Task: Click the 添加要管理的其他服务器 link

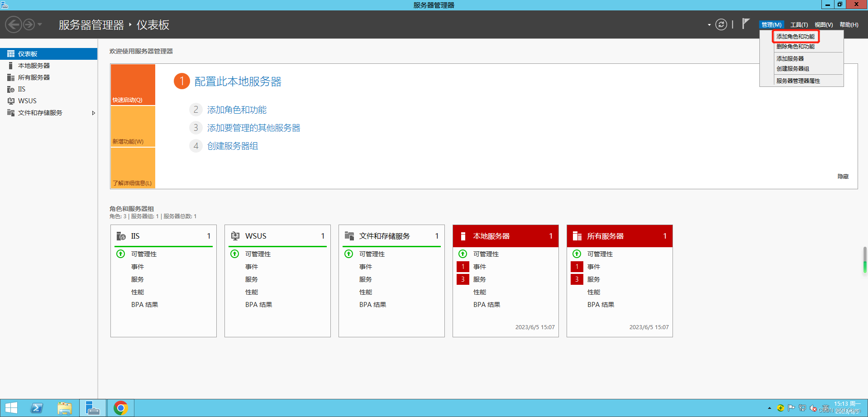Action: [253, 128]
